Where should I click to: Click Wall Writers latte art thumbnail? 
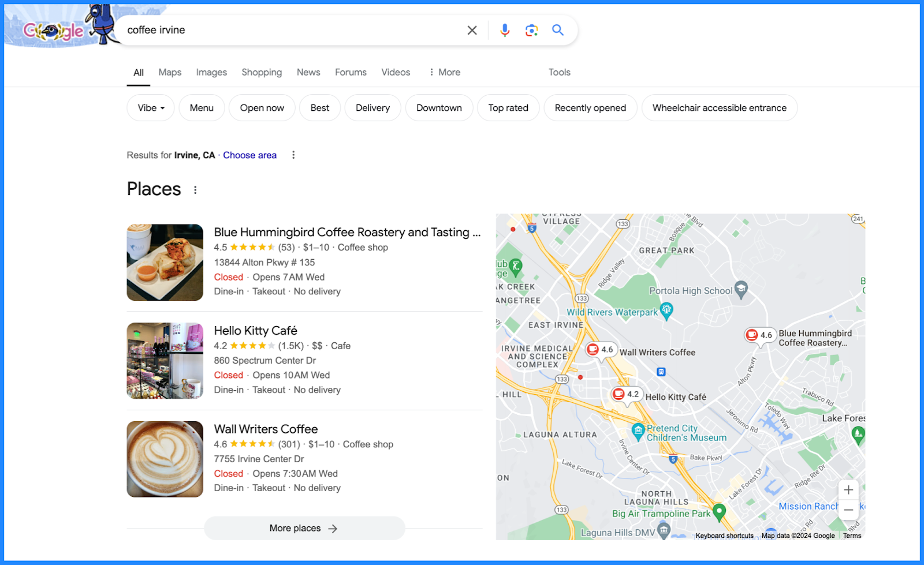pos(165,459)
